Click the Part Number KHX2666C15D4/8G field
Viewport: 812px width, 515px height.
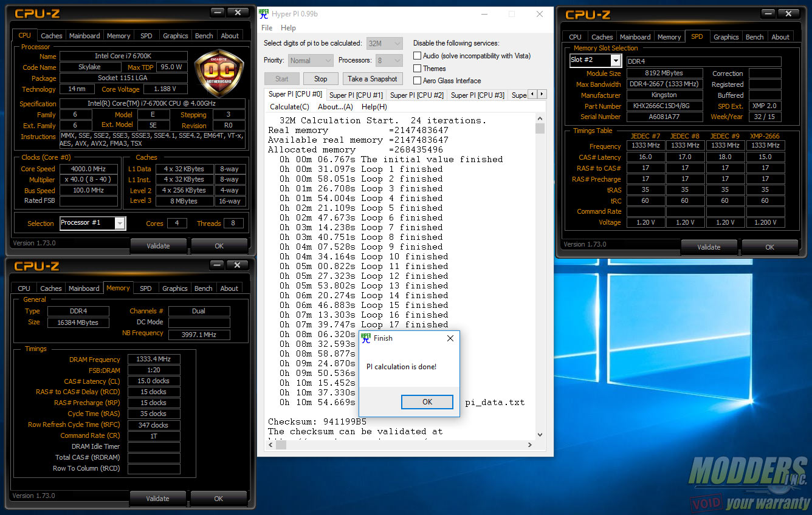(x=664, y=106)
